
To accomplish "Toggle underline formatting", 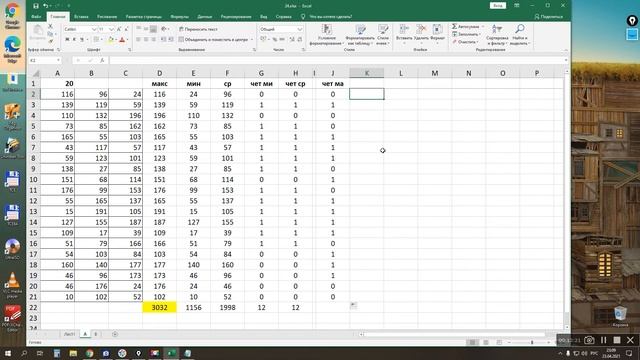I will (82, 40).
